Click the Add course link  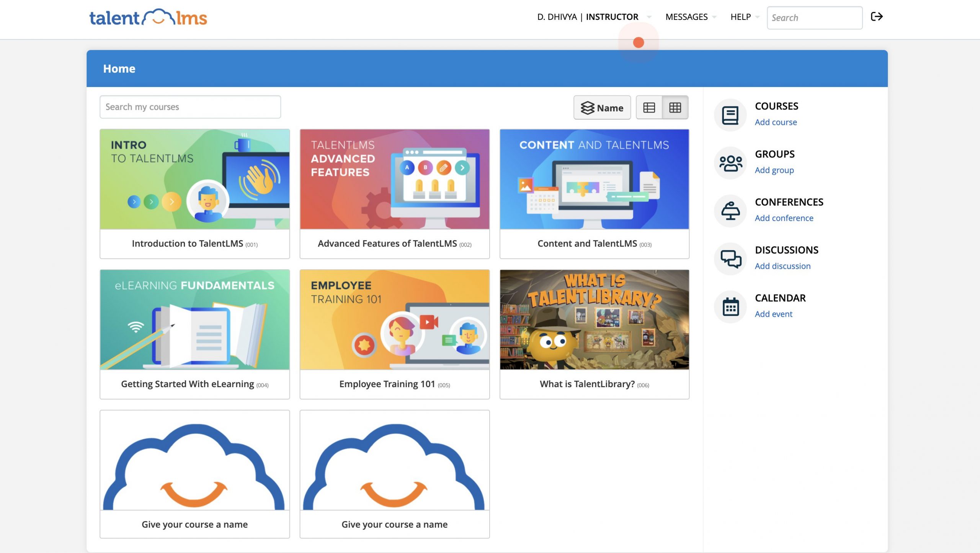click(x=776, y=122)
